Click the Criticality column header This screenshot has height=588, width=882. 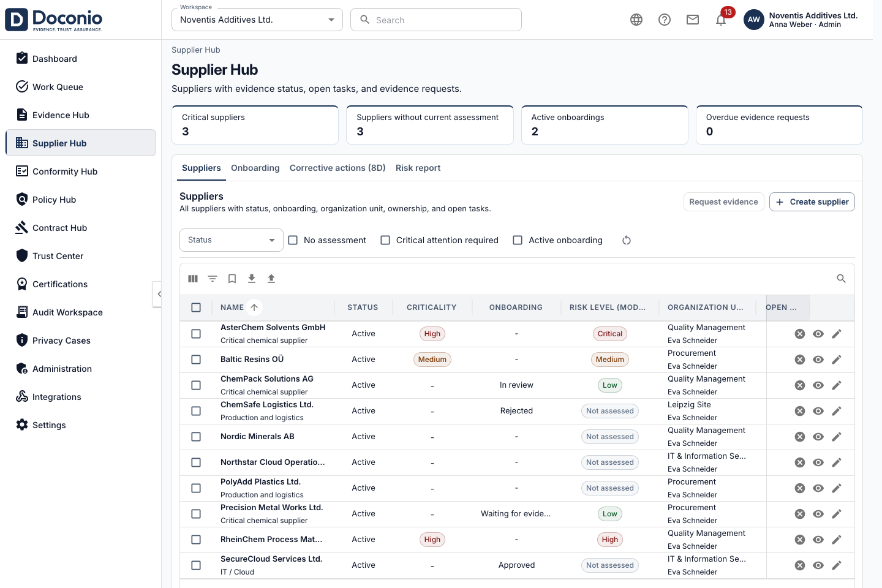pos(432,307)
